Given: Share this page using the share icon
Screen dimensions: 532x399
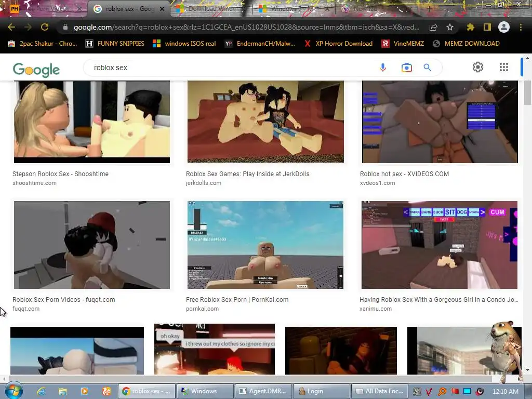Looking at the screenshot, I should tap(433, 27).
